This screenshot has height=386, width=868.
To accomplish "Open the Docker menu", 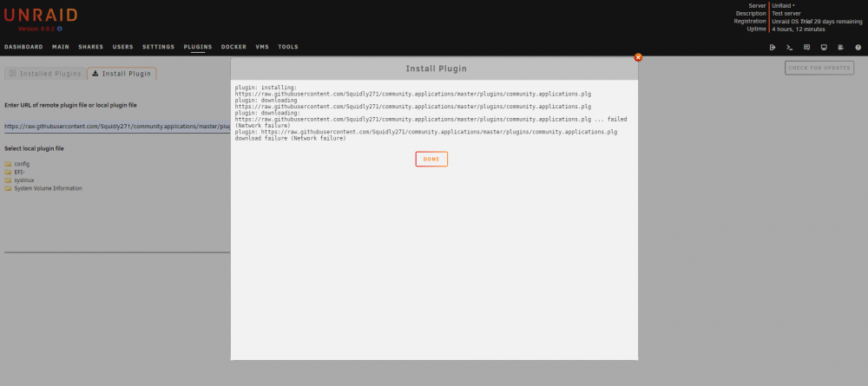I will (x=233, y=47).
